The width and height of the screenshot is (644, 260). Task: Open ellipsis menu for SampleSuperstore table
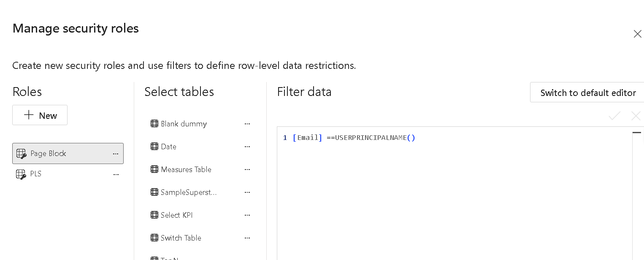[247, 192]
